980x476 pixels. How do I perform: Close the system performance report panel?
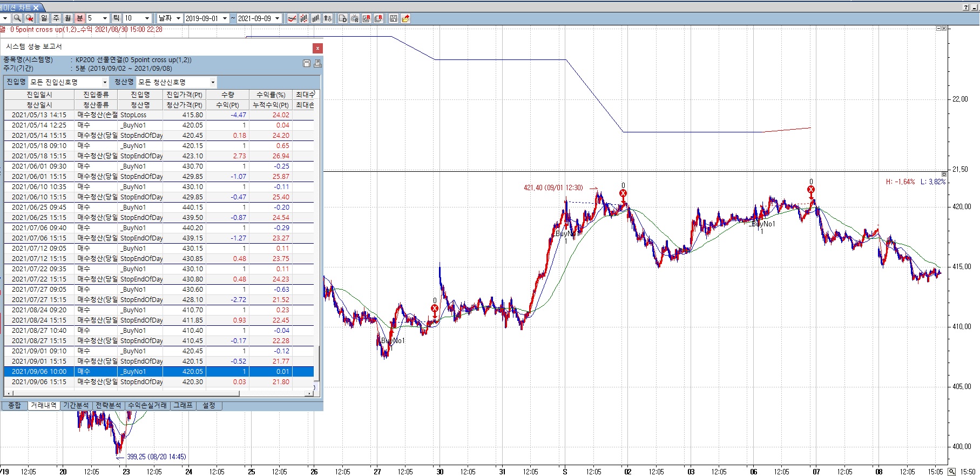(x=317, y=48)
